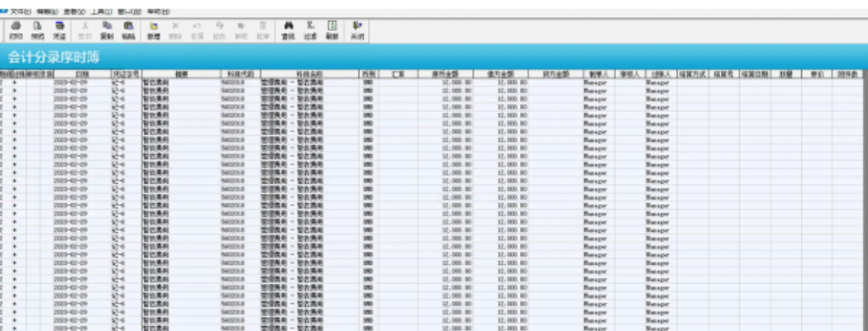Open the View (查看) menu
Screen dimensions: 868x331
click(74, 11)
